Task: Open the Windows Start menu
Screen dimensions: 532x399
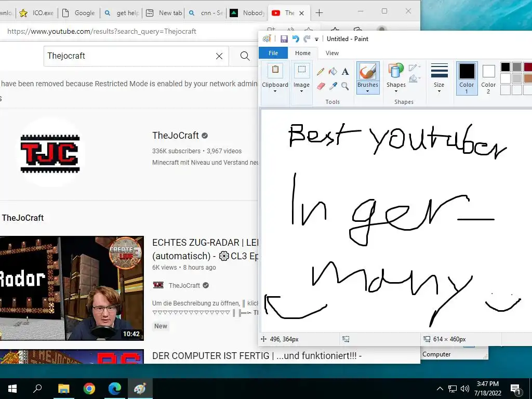Action: pyautogui.click(x=12, y=389)
